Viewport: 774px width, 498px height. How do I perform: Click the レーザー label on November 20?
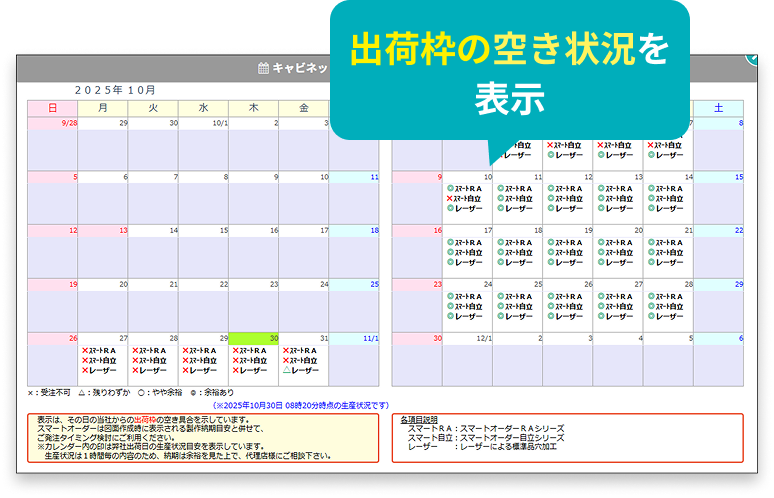click(x=619, y=262)
